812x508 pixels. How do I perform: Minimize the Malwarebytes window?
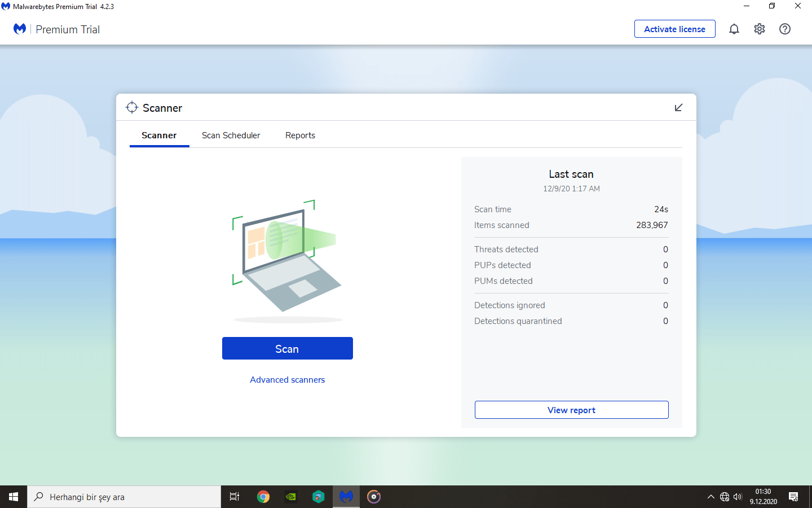747,6
